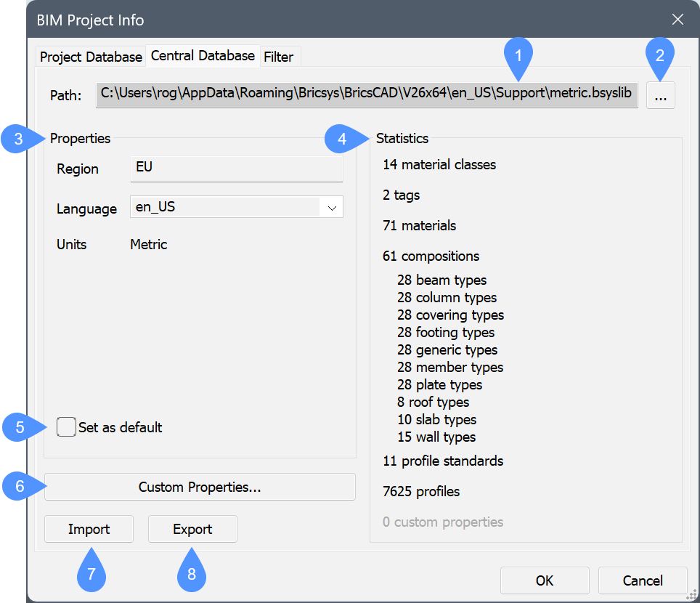Expand the Language dropdown showing en_US

tap(332, 207)
